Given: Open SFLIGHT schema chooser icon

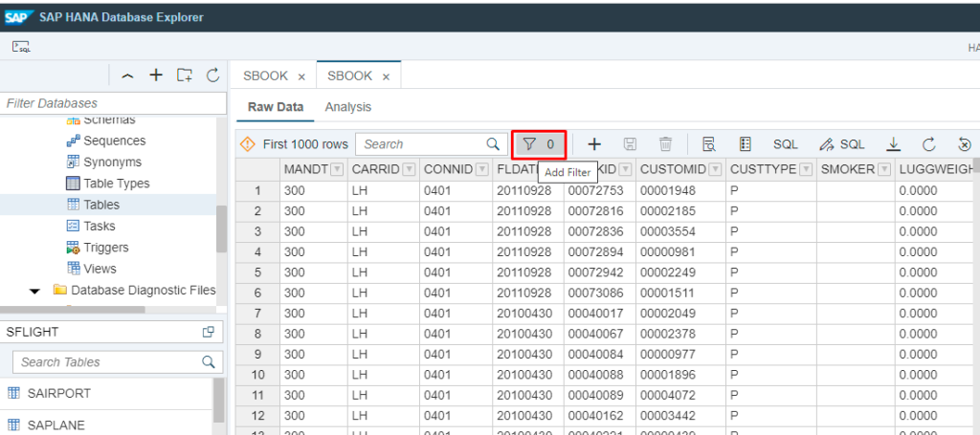Looking at the screenshot, I should [208, 332].
